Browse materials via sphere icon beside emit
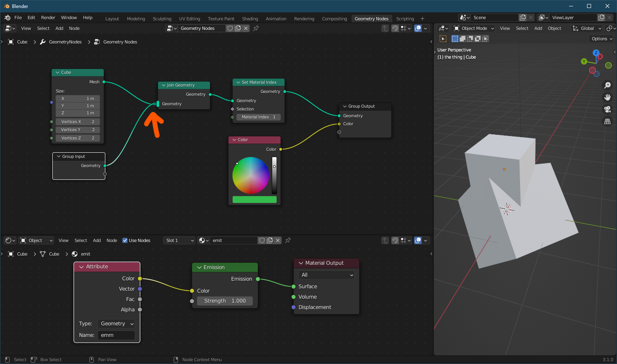 click(204, 240)
